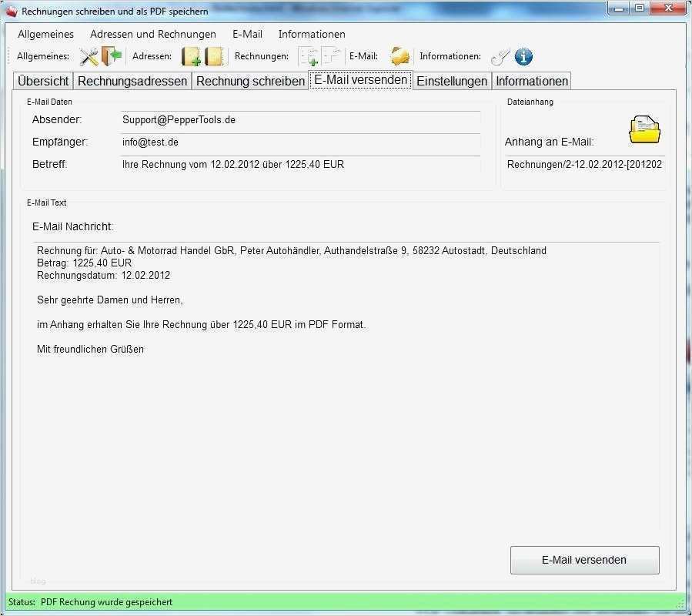The height and width of the screenshot is (616, 692).
Task: Click the Dateianhang folder icon
Action: (644, 129)
